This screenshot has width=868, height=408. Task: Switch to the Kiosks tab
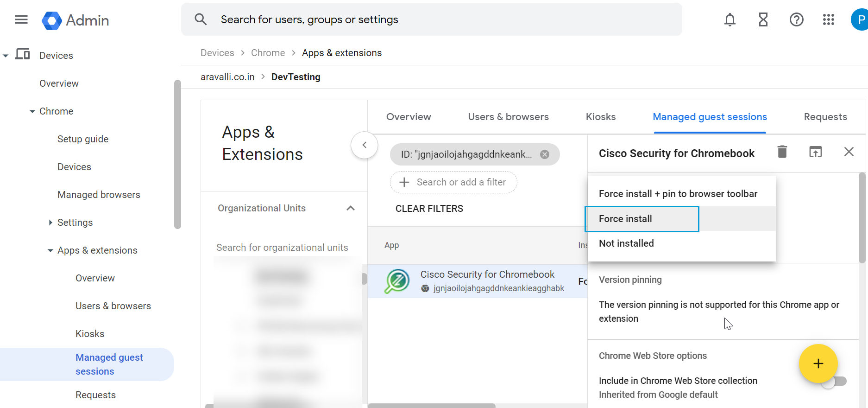[x=601, y=117]
